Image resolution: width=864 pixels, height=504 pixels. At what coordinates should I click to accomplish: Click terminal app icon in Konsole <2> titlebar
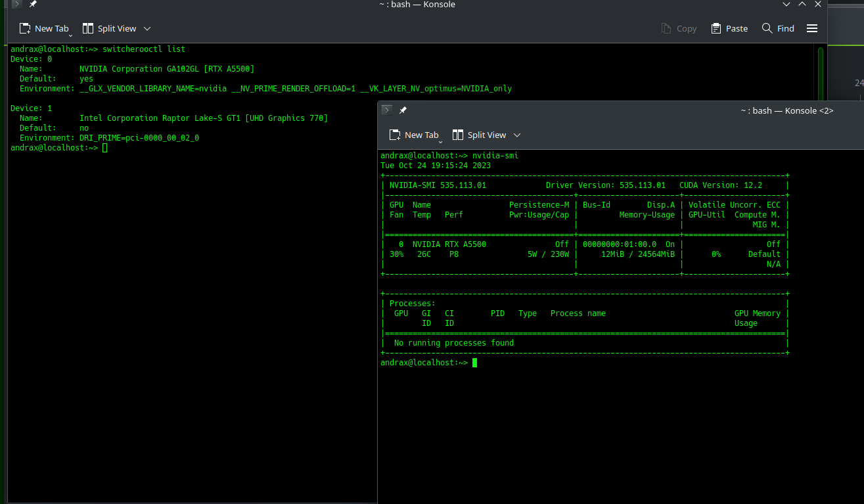point(388,110)
